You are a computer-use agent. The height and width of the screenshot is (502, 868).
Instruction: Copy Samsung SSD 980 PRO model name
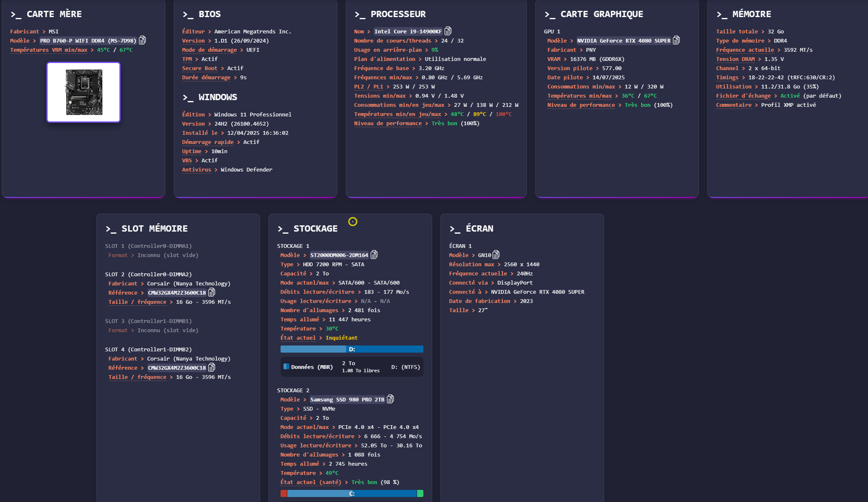(390, 399)
